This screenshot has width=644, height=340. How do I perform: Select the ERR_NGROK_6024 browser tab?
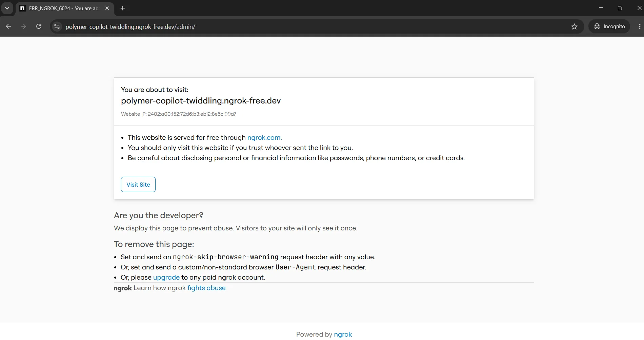tap(65, 8)
